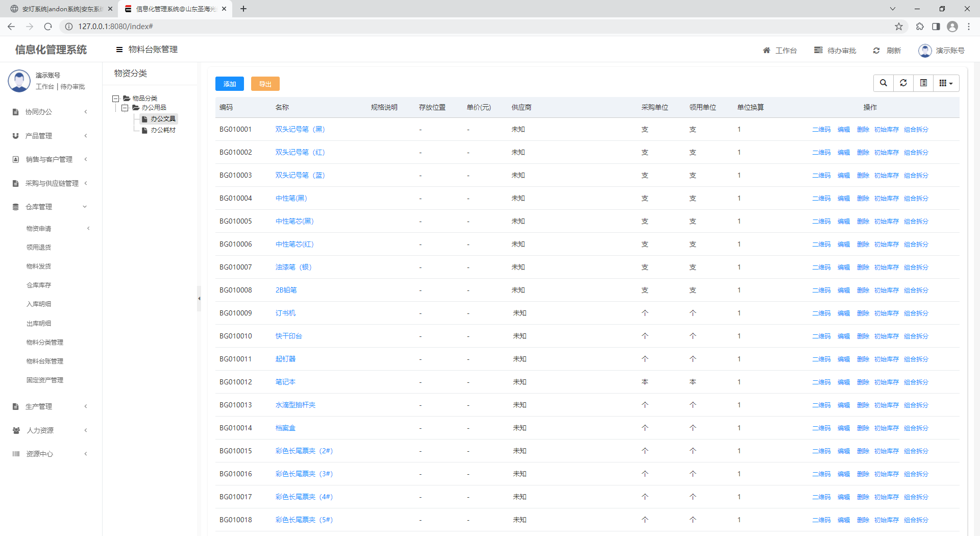Click the sidebar panel collapse handle
The height and width of the screenshot is (536, 980).
coord(199,299)
